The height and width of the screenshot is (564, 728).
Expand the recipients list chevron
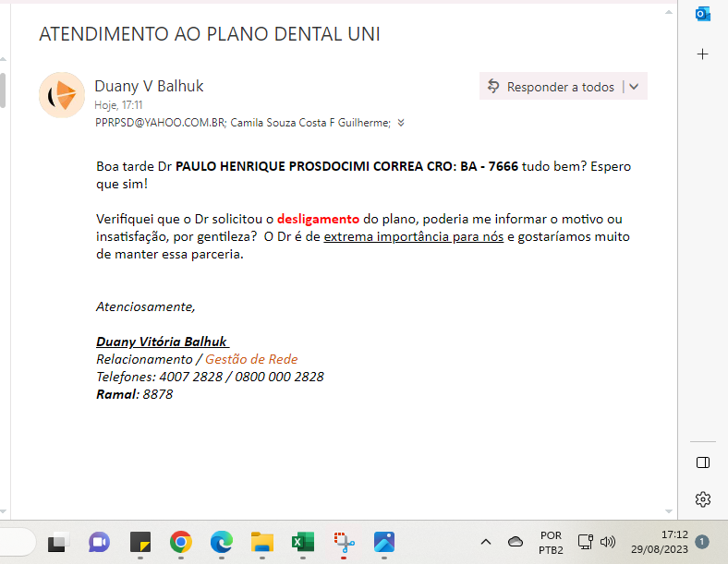pyautogui.click(x=401, y=122)
